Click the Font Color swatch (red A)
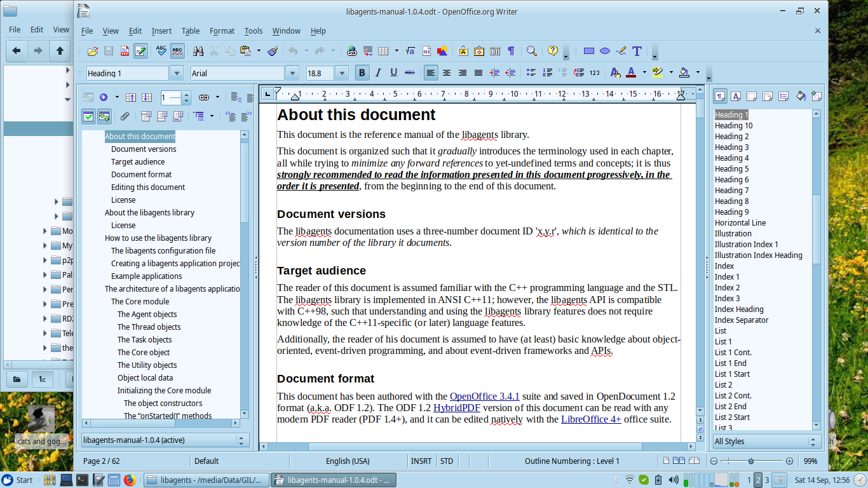The height and width of the screenshot is (488, 868). [x=631, y=73]
